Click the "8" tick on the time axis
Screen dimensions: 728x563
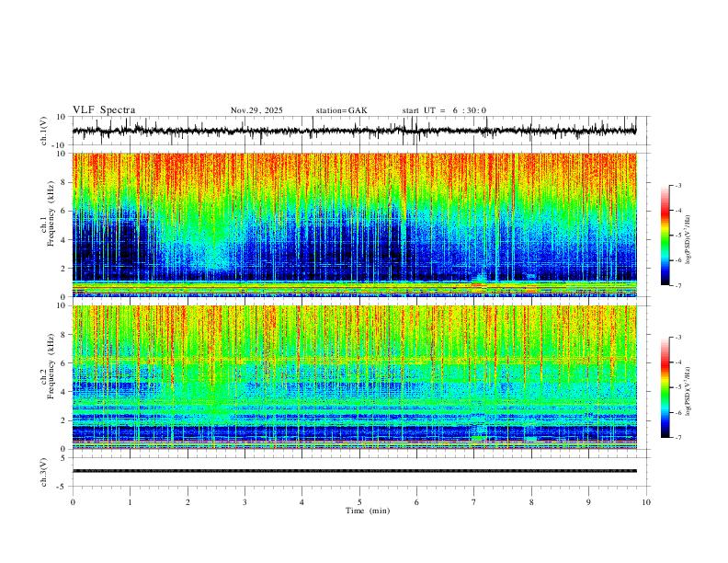(531, 502)
